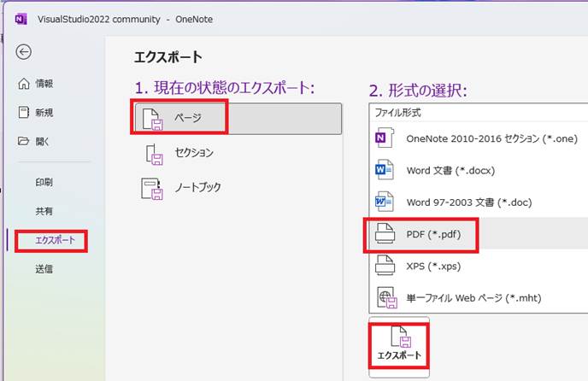Click the XPS printer icon
This screenshot has width=588, height=381.
pos(385,266)
